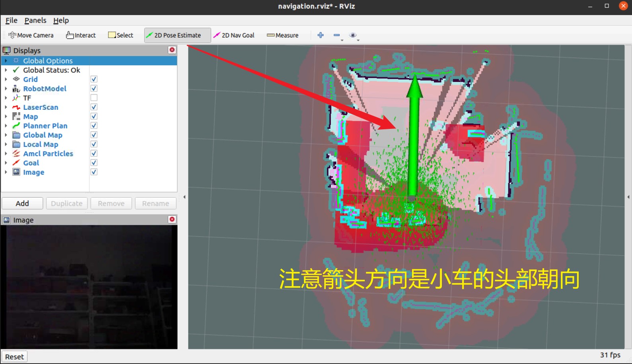
Task: Click the TF axes icon
Action: 16,98
